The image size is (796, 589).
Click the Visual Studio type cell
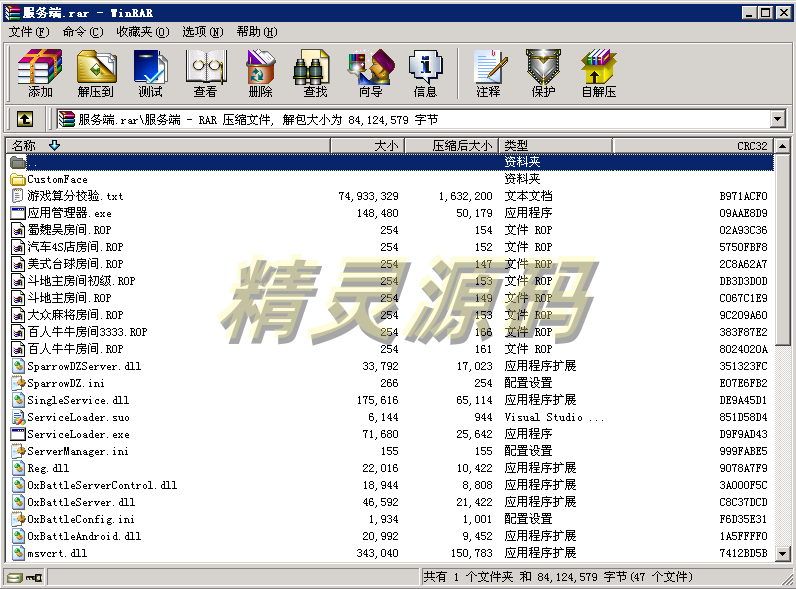554,417
